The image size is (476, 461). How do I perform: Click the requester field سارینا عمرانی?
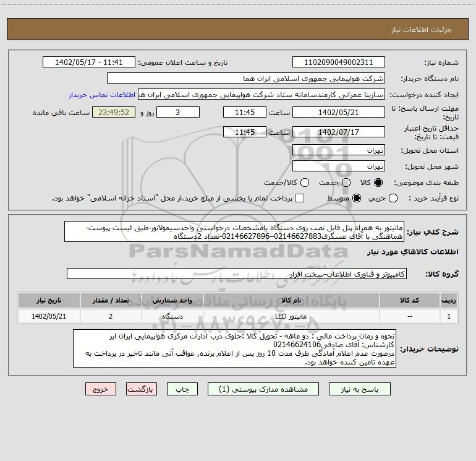click(x=261, y=95)
